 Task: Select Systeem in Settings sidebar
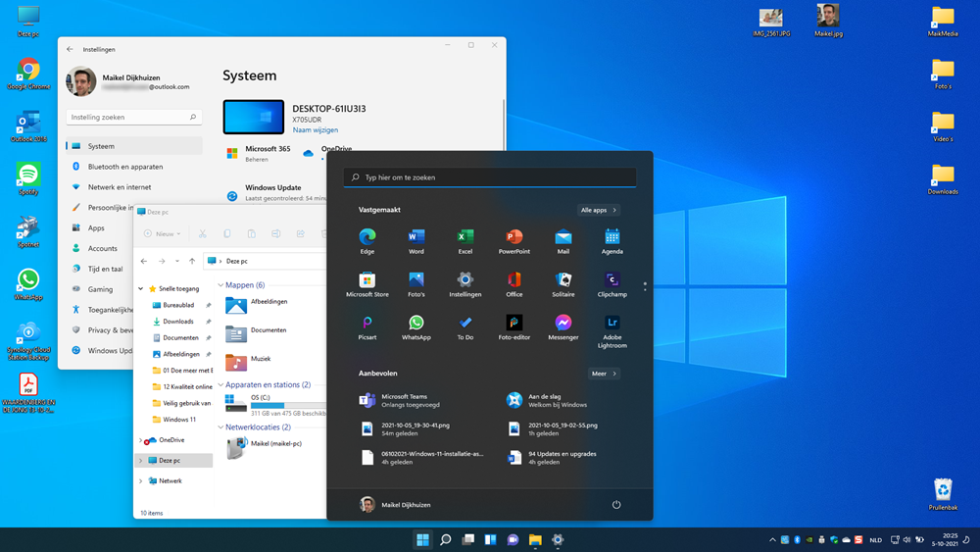coord(133,146)
